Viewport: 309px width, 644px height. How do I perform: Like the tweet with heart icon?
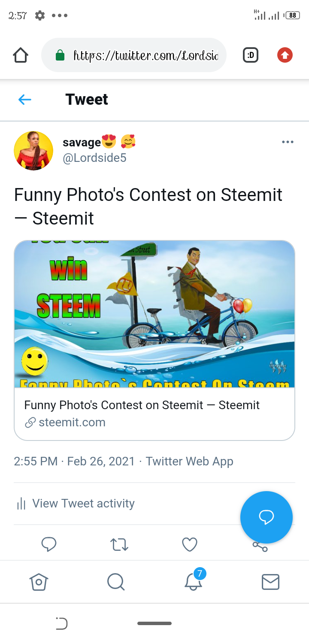tap(190, 544)
